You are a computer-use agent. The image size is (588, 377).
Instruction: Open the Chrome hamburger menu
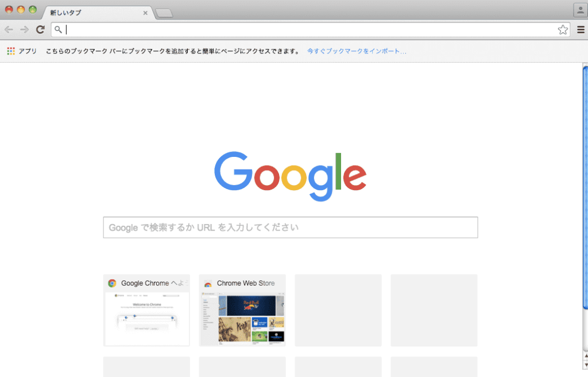click(x=581, y=30)
